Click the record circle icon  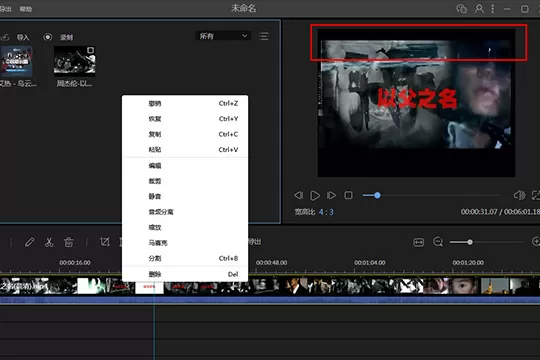pos(48,37)
